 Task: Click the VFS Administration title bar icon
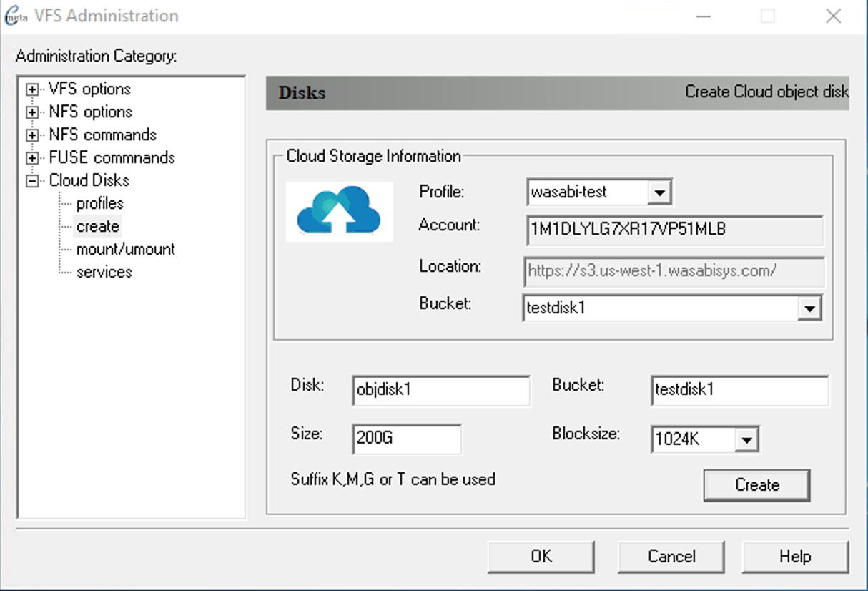[x=16, y=17]
